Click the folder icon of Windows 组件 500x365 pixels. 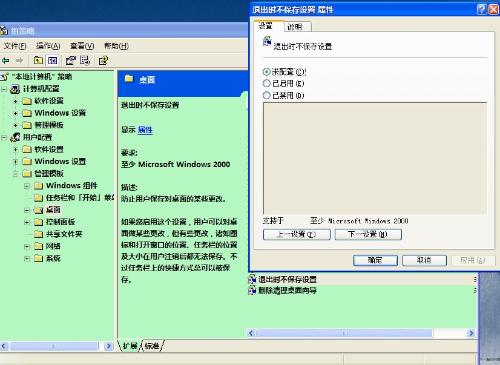pyautogui.click(x=39, y=186)
